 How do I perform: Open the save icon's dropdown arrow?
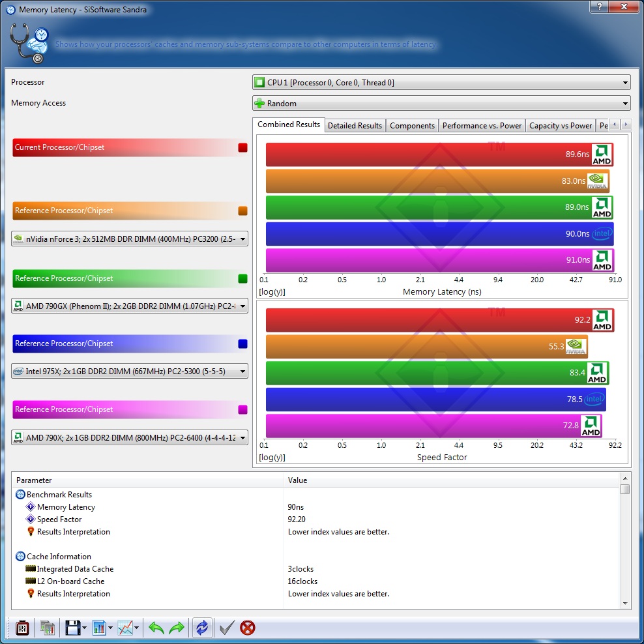pyautogui.click(x=85, y=628)
